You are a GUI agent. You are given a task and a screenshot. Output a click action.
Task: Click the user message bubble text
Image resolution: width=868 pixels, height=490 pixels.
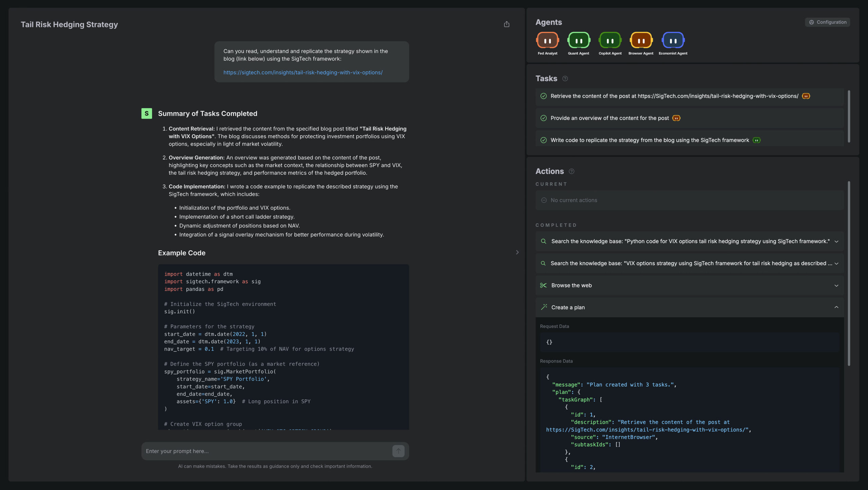[x=305, y=55]
